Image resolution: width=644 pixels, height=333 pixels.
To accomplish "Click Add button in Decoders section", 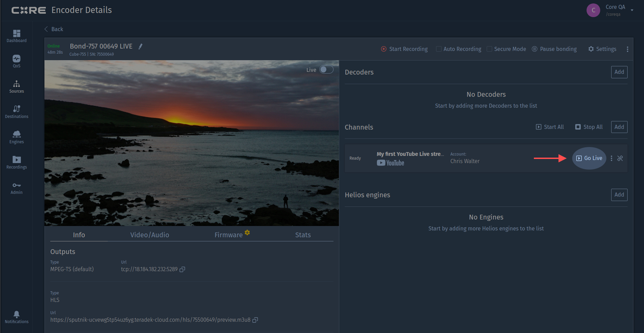I will [x=619, y=72].
